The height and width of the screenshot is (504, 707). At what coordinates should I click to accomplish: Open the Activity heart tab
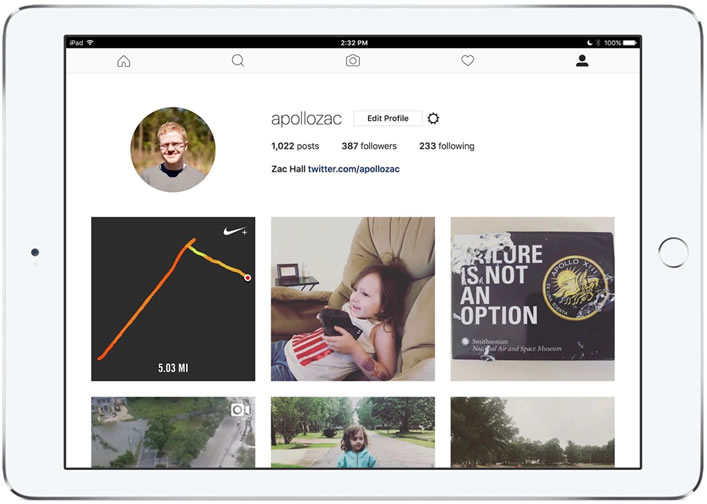468,60
